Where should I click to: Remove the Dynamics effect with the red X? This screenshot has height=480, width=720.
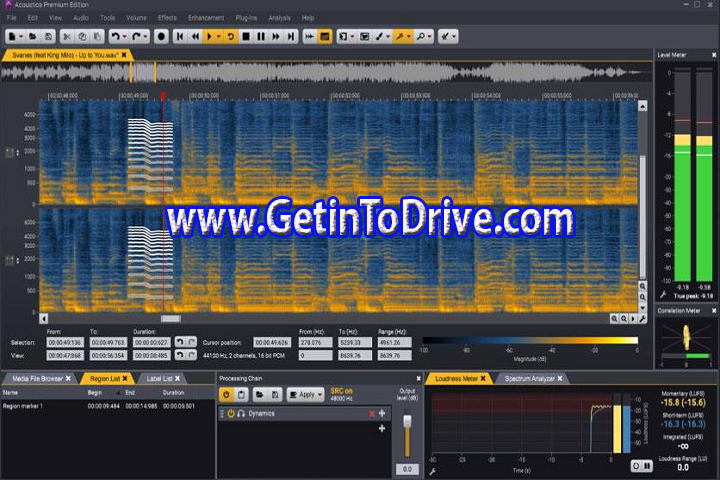coord(372,414)
